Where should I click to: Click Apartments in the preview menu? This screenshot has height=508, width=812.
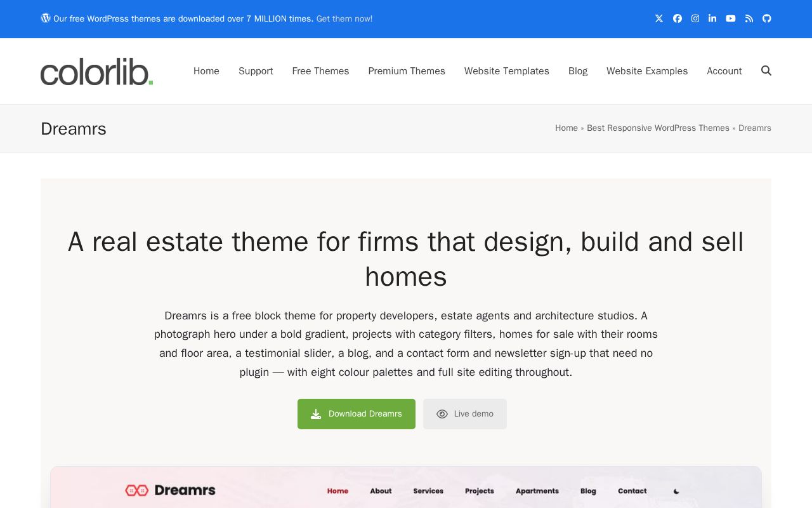537,491
